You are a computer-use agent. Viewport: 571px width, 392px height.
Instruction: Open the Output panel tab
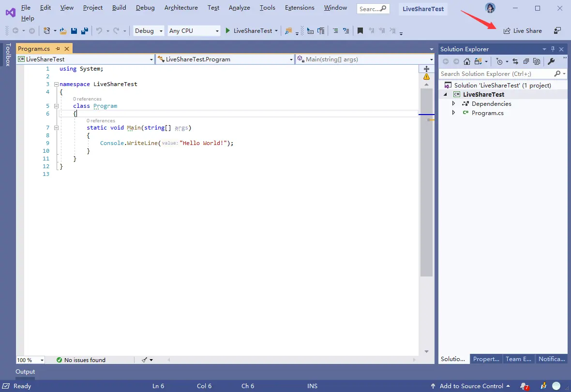pos(25,372)
